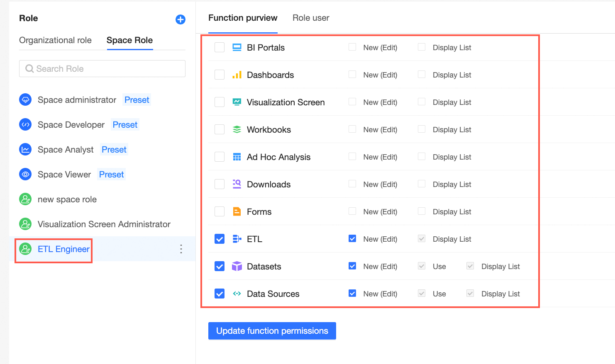Click the Datasets cube icon

click(237, 266)
